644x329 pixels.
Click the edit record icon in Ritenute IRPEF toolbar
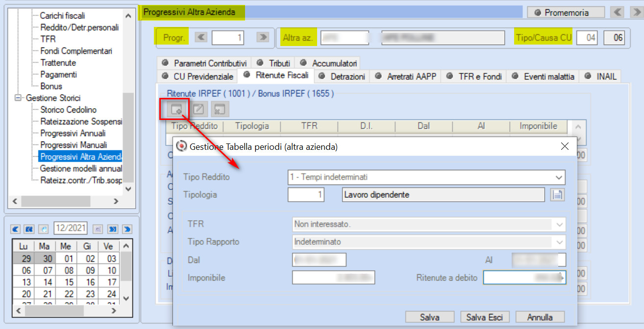tap(198, 109)
